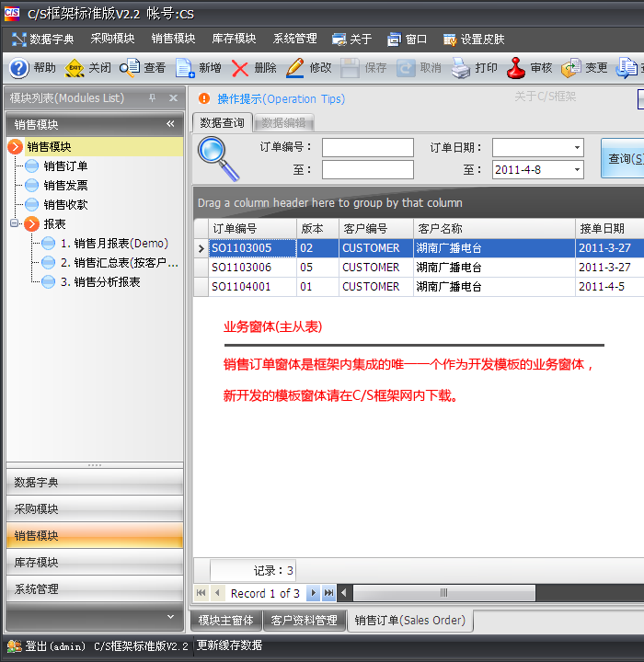Viewport: 644px width, 662px height.
Task: Select 销售订单 in the module tree
Action: click(65, 166)
